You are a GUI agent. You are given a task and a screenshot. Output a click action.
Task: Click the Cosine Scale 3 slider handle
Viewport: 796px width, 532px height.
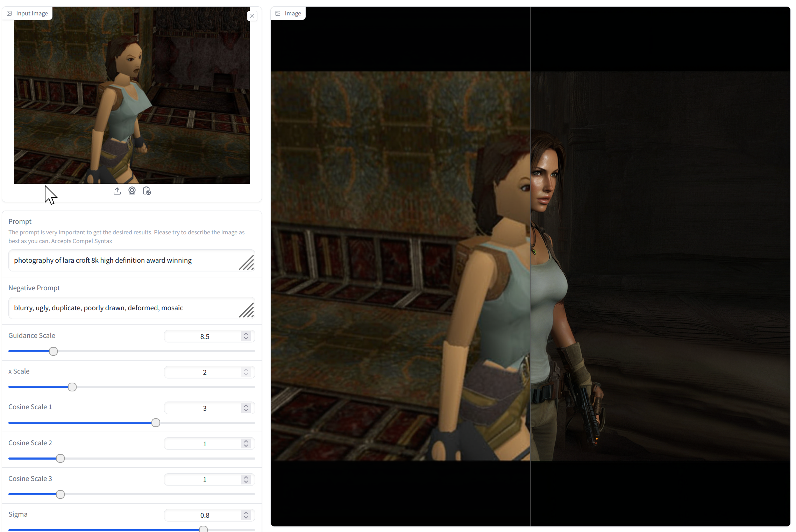(61, 494)
